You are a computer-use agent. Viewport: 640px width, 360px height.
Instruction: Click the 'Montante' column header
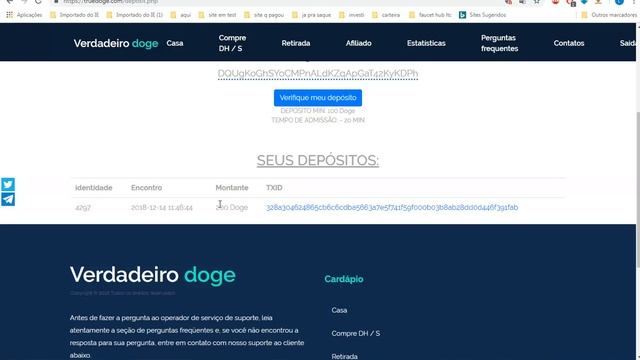coord(232,188)
